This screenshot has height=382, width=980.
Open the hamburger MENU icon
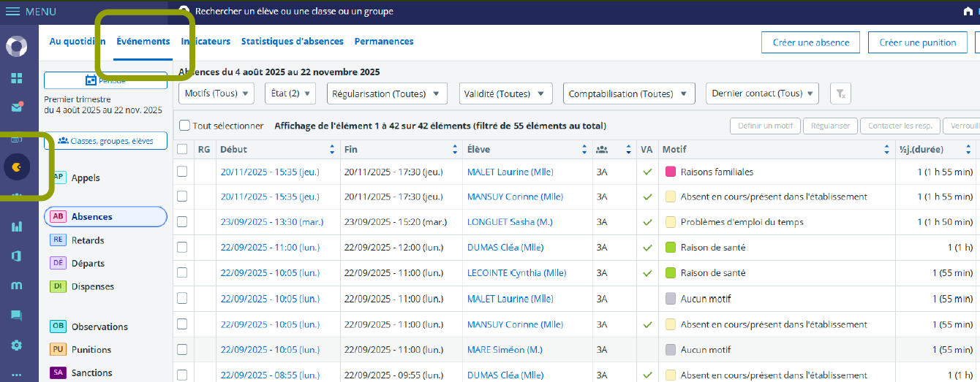[12, 12]
